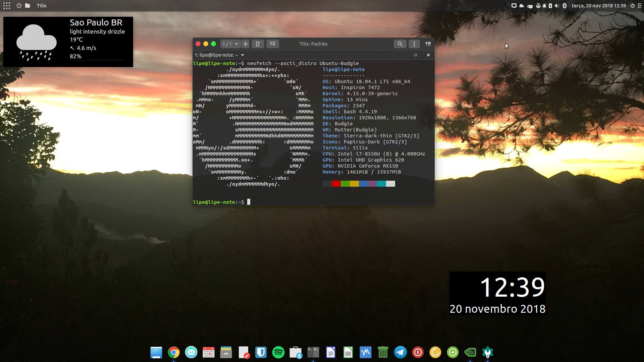Open Tilix three-dot options menu
644x362 pixels.
414,44
